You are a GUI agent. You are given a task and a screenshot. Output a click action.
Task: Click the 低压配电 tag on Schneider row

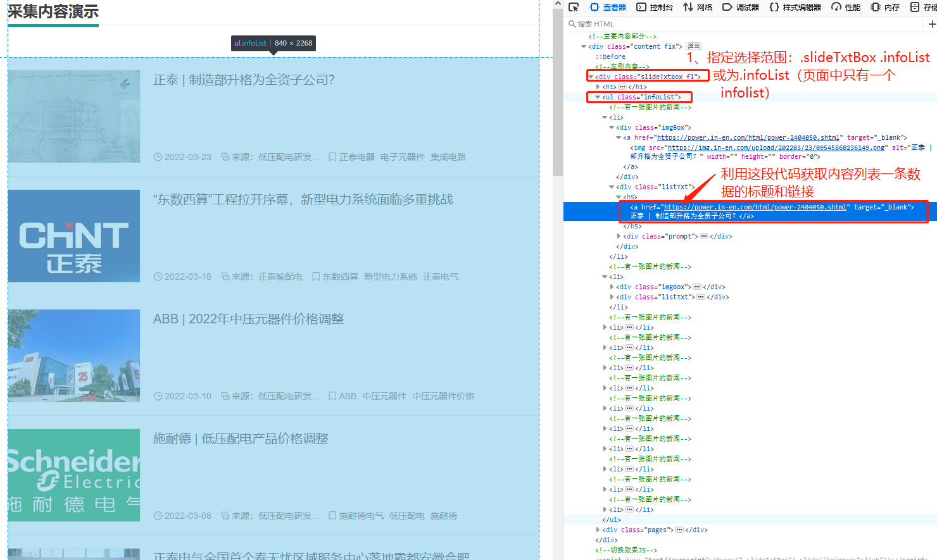click(x=407, y=516)
